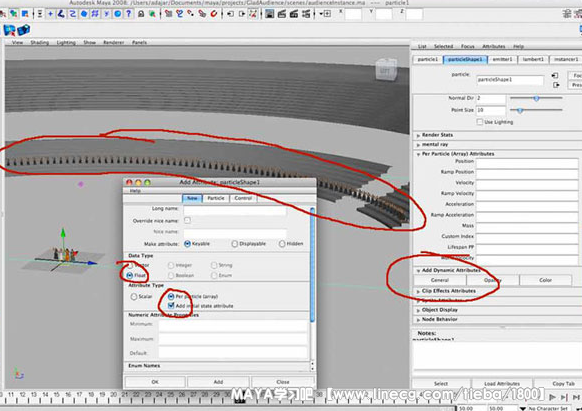Expand the Node Behavior section
This screenshot has height=411, width=582.
coord(418,320)
